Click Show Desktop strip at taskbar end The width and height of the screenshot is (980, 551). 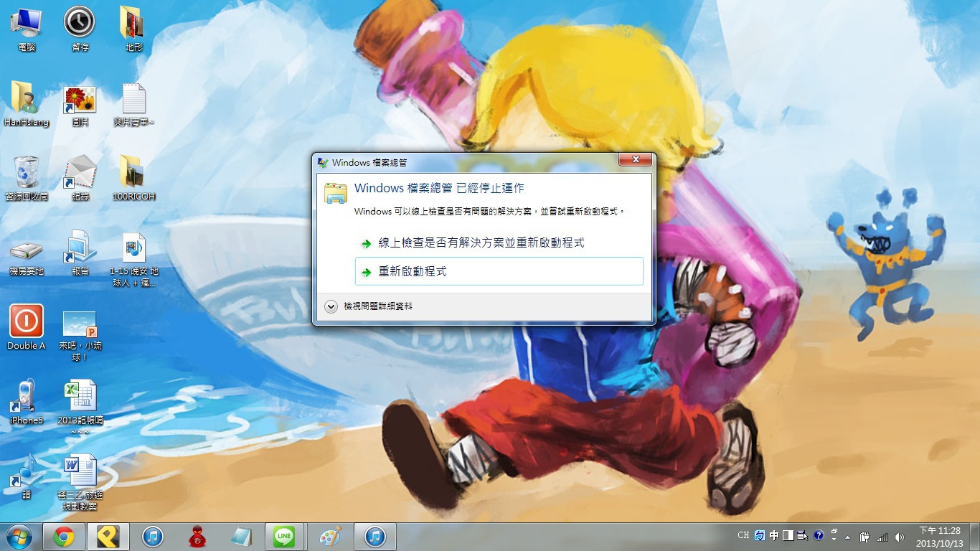click(974, 537)
